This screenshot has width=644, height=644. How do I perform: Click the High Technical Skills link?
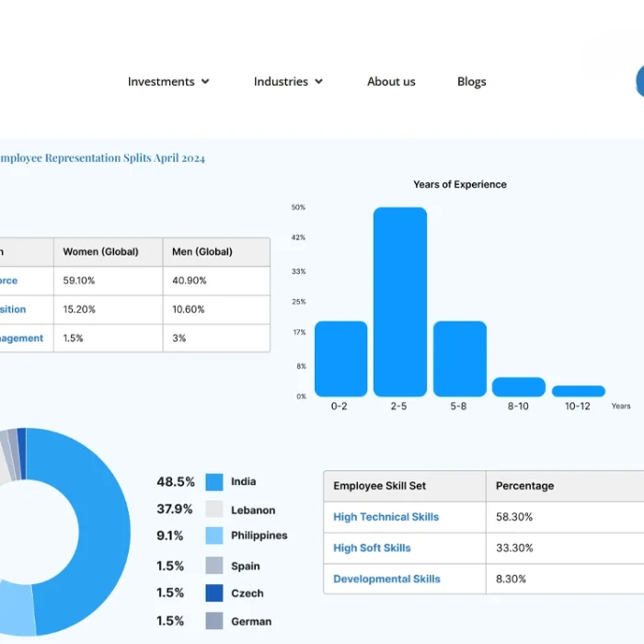(x=385, y=517)
